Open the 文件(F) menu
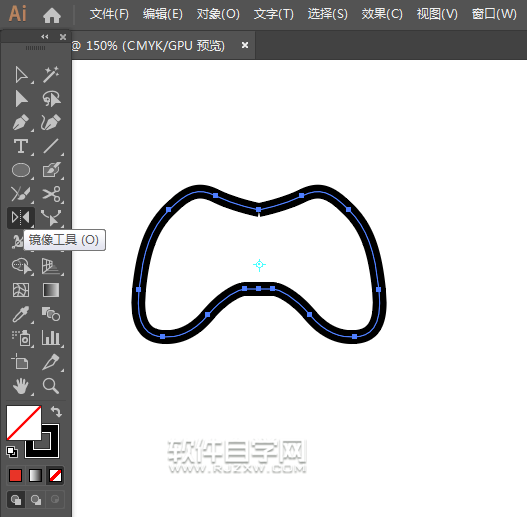Viewport: 527px width, 517px height. (x=109, y=14)
